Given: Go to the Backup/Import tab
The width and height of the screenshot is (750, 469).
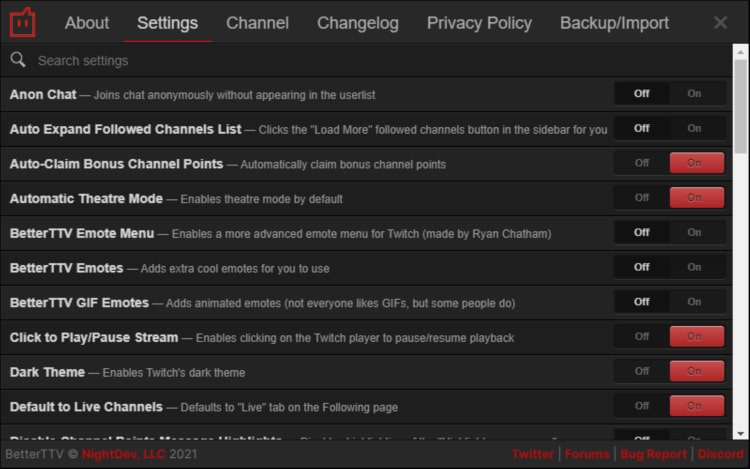Looking at the screenshot, I should [615, 23].
